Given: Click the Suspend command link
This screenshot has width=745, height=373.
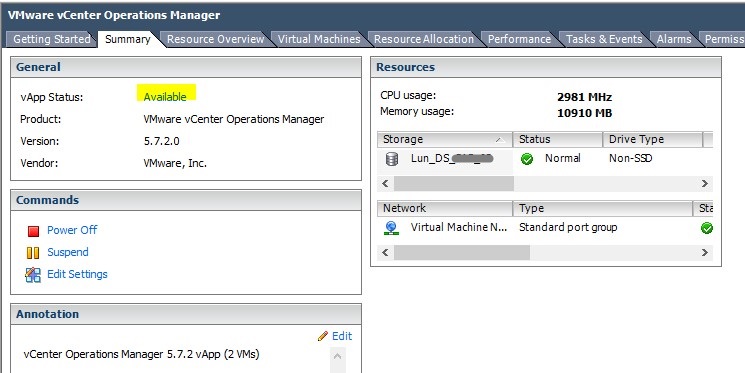Looking at the screenshot, I should pyautogui.click(x=67, y=252).
